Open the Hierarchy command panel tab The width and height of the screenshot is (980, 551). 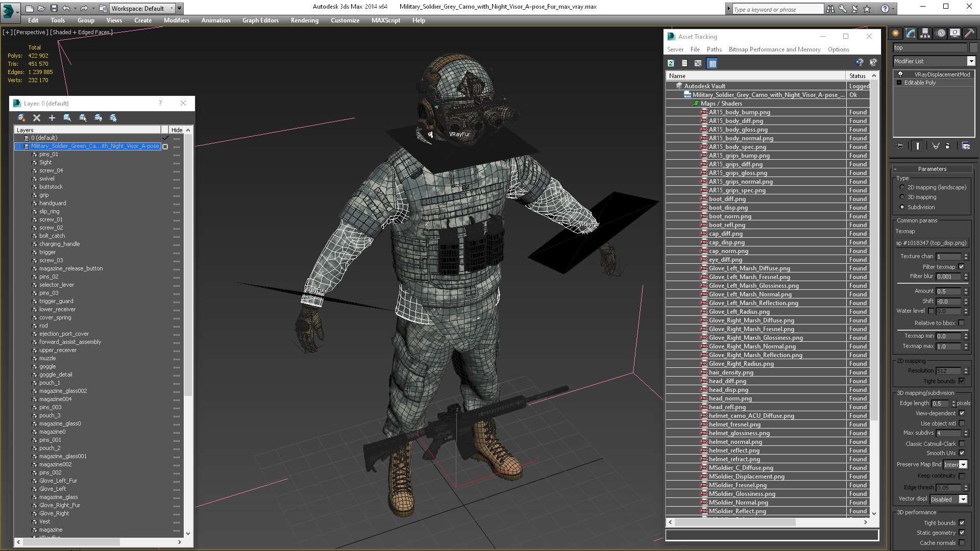click(x=925, y=33)
